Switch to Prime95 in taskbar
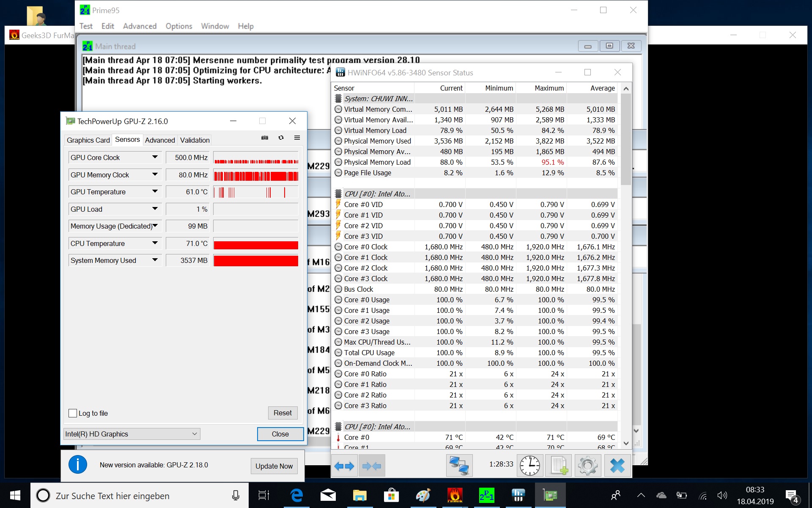 [x=486, y=495]
